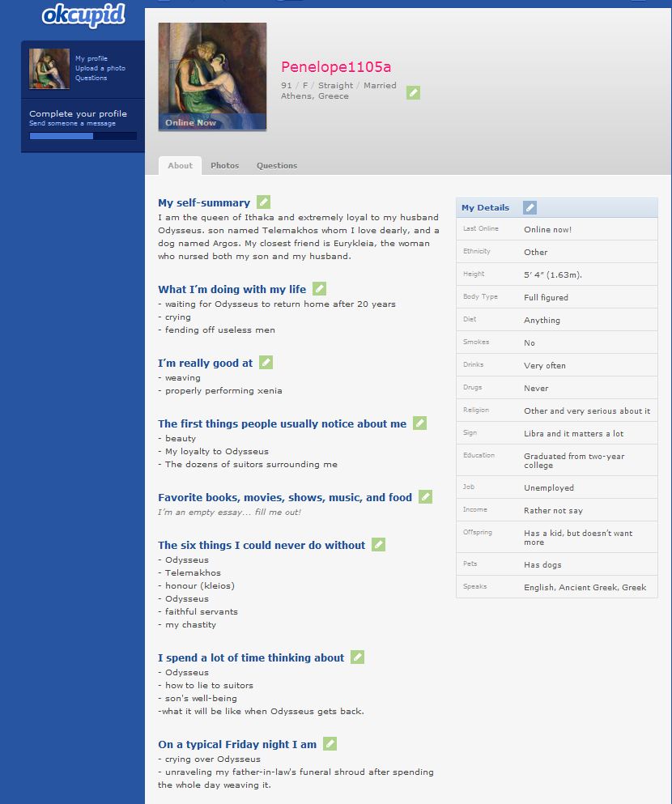The height and width of the screenshot is (804, 672).
Task: Click the okcupid logo
Action: tap(83, 15)
